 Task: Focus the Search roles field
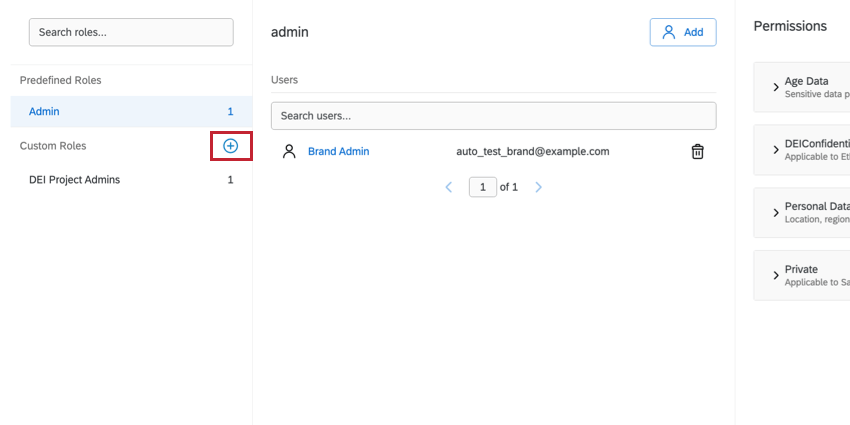coord(131,32)
